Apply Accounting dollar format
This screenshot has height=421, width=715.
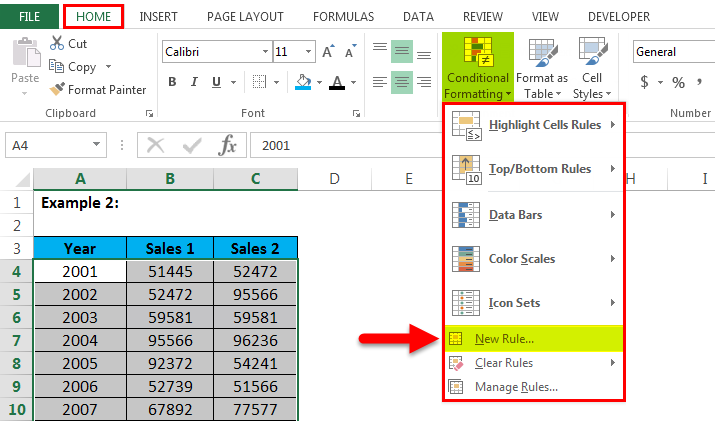pyautogui.click(x=644, y=82)
